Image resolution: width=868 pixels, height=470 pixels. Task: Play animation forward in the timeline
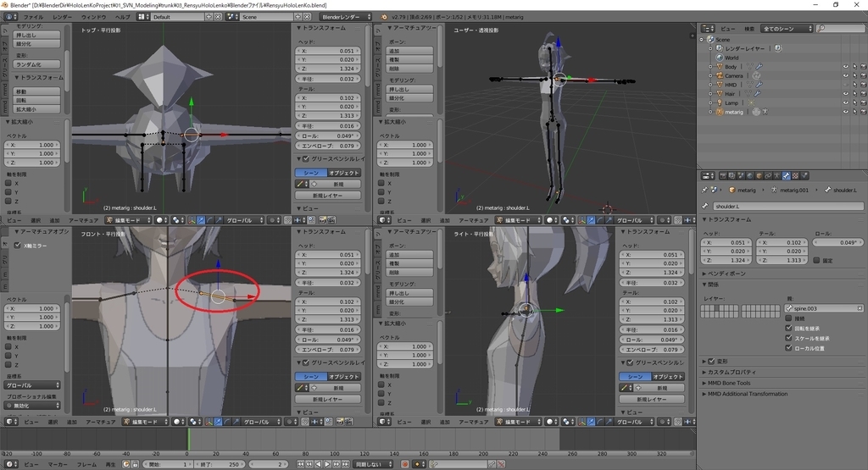coord(327,464)
